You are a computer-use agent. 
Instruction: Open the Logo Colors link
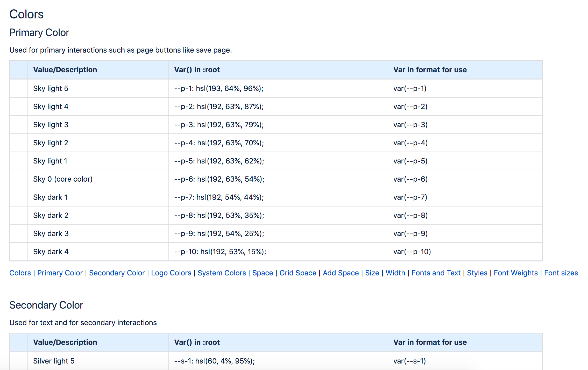(171, 273)
